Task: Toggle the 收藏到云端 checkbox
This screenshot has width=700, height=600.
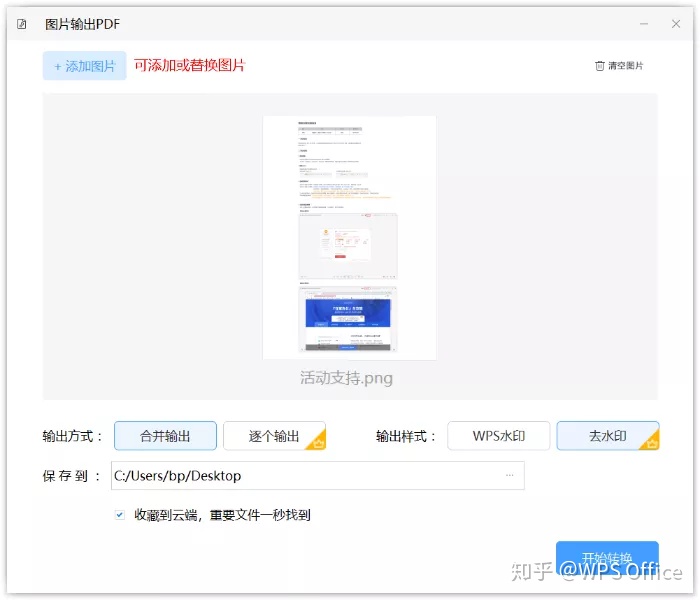Action: click(x=120, y=515)
